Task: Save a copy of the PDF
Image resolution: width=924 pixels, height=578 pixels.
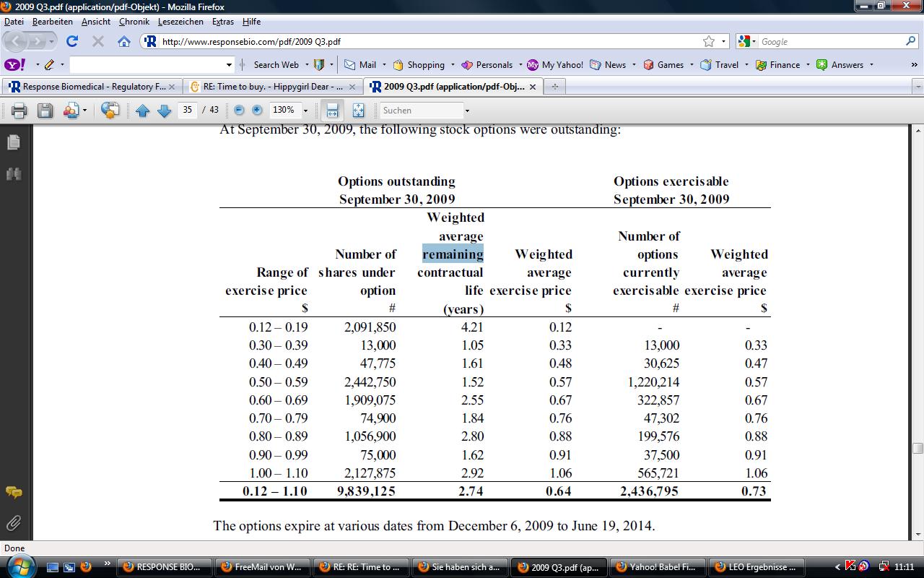Action: [45, 111]
